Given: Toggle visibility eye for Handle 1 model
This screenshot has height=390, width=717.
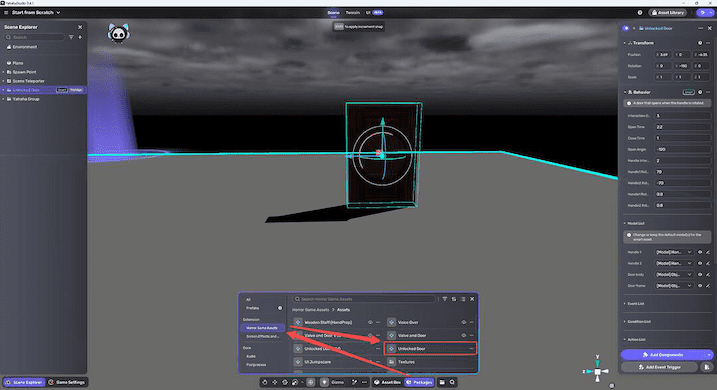Looking at the screenshot, I should pos(700,252).
